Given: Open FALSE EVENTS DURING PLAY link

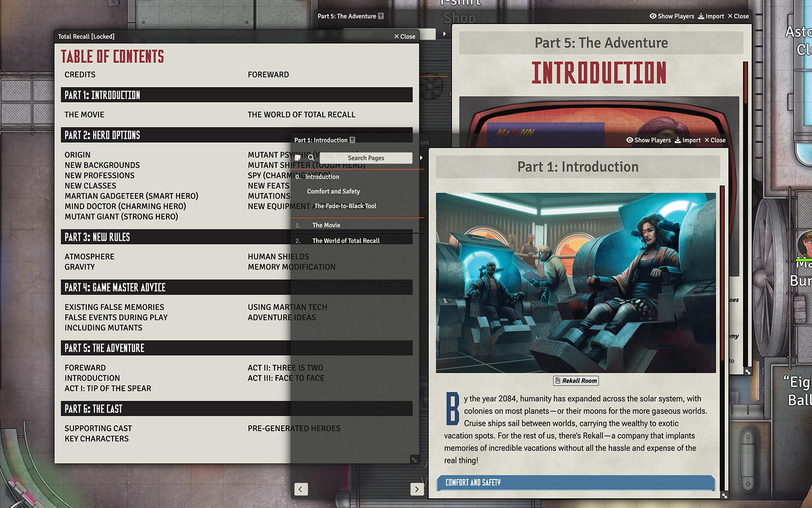Looking at the screenshot, I should (x=116, y=317).
